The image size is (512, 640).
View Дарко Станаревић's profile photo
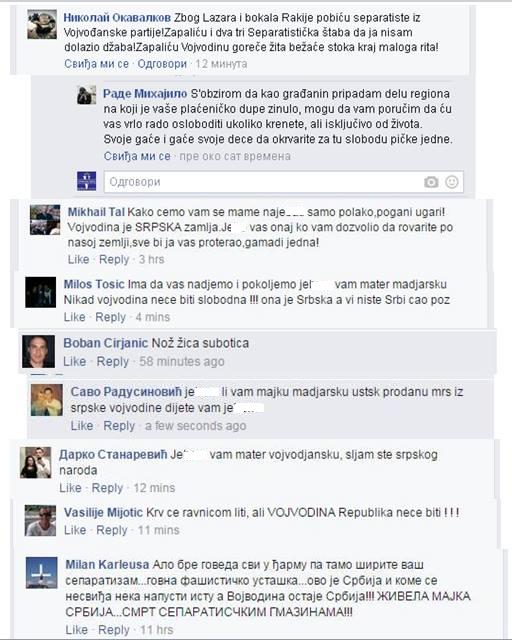pyautogui.click(x=36, y=462)
